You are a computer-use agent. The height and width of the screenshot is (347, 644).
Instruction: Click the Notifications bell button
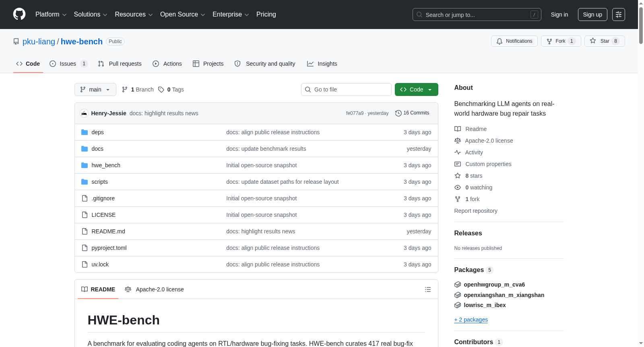point(514,41)
